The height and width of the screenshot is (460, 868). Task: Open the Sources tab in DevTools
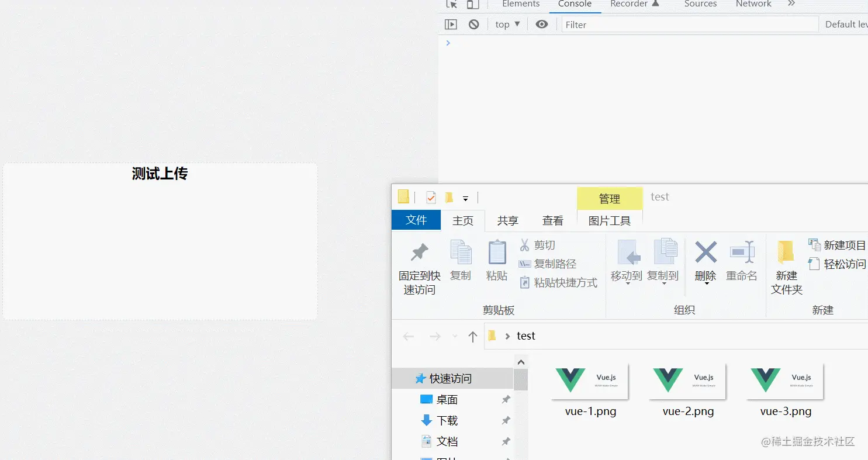pyautogui.click(x=700, y=4)
